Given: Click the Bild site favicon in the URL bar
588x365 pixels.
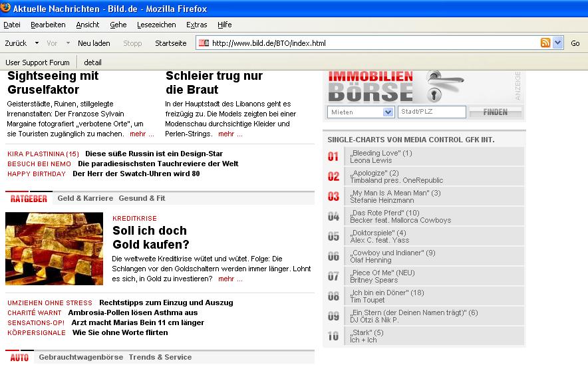Looking at the screenshot, I should pos(204,43).
